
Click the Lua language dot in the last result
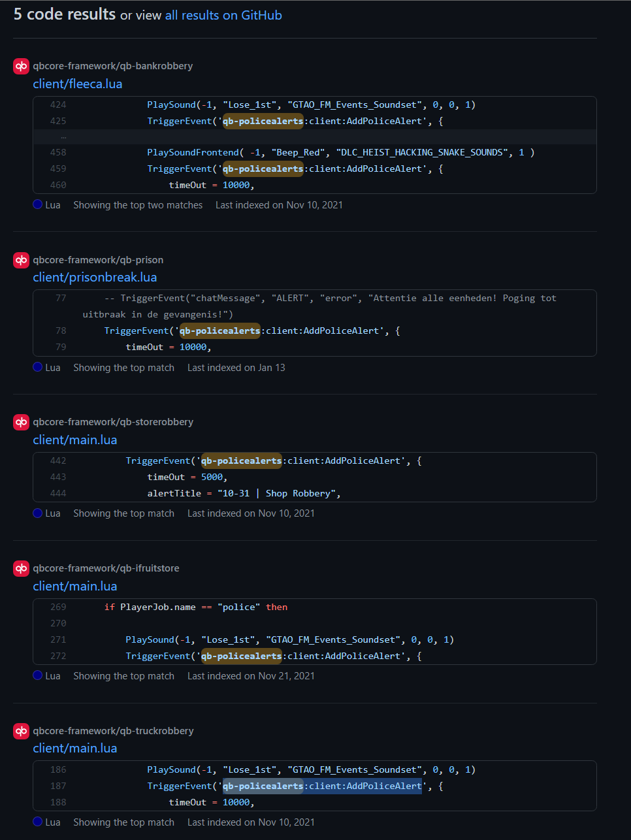click(x=37, y=822)
